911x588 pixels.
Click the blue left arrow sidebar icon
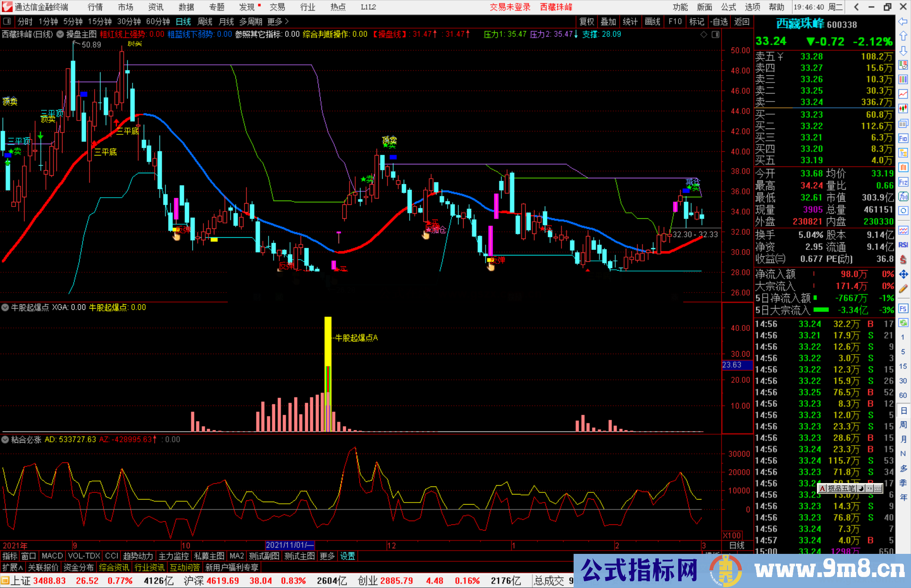(x=903, y=21)
